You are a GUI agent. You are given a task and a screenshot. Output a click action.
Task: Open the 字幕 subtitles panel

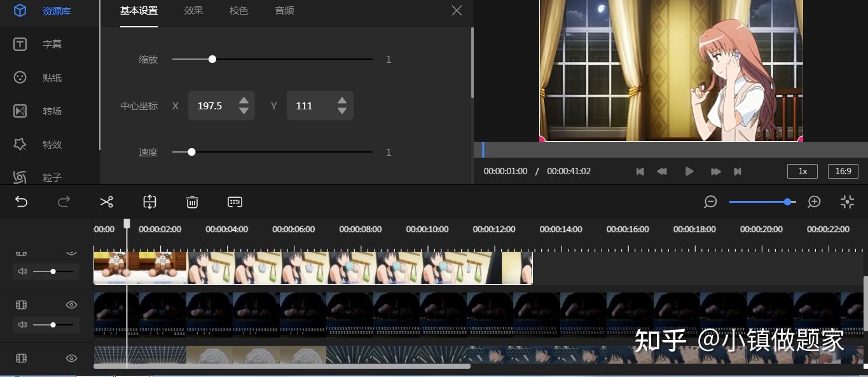38,45
